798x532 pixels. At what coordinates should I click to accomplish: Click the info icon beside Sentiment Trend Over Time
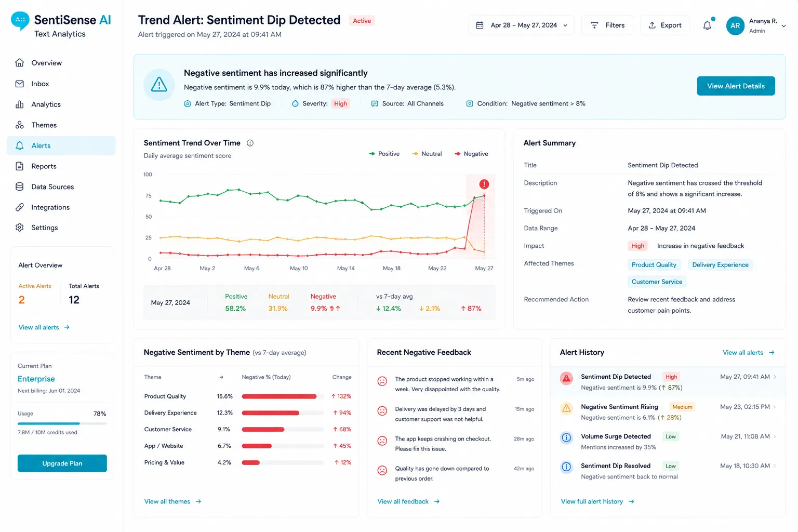click(x=250, y=143)
